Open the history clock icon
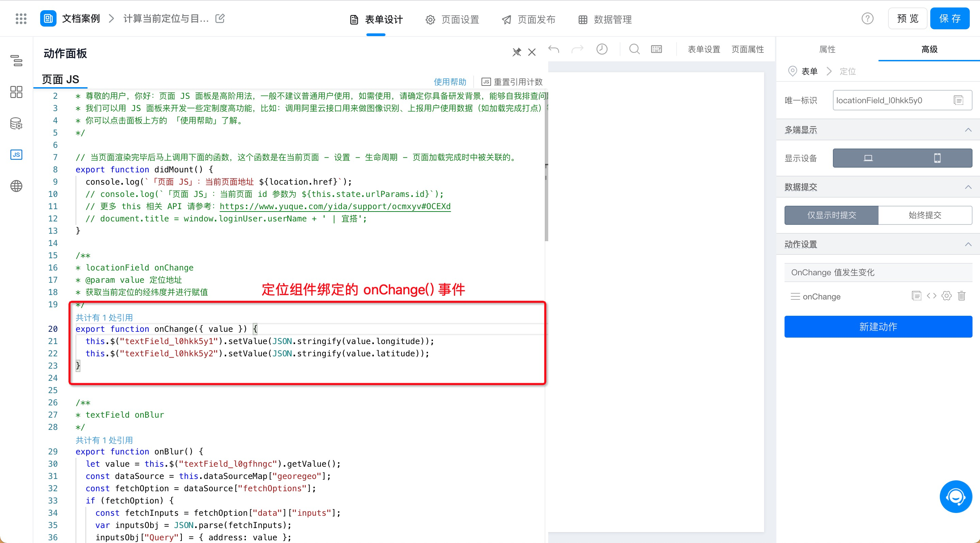This screenshot has height=543, width=980. click(x=602, y=49)
